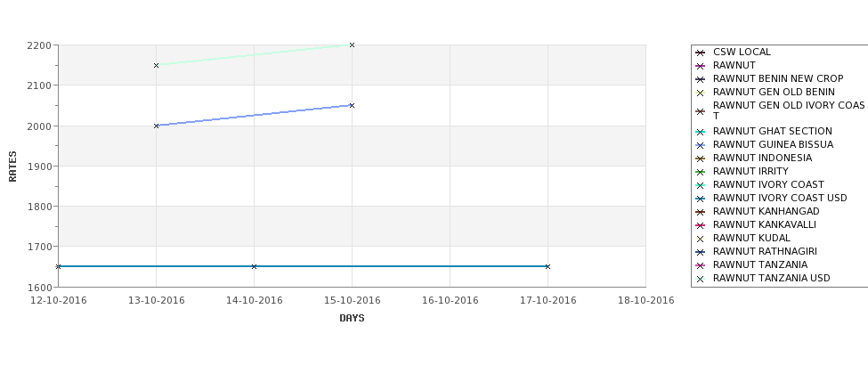
Task: Click the 2050 data point on 15-10-2016
Action: pos(352,105)
